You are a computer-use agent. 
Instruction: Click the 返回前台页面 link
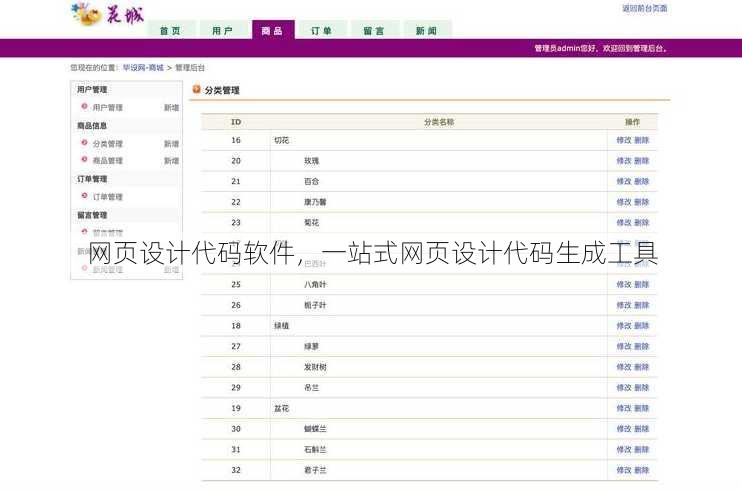pyautogui.click(x=645, y=8)
